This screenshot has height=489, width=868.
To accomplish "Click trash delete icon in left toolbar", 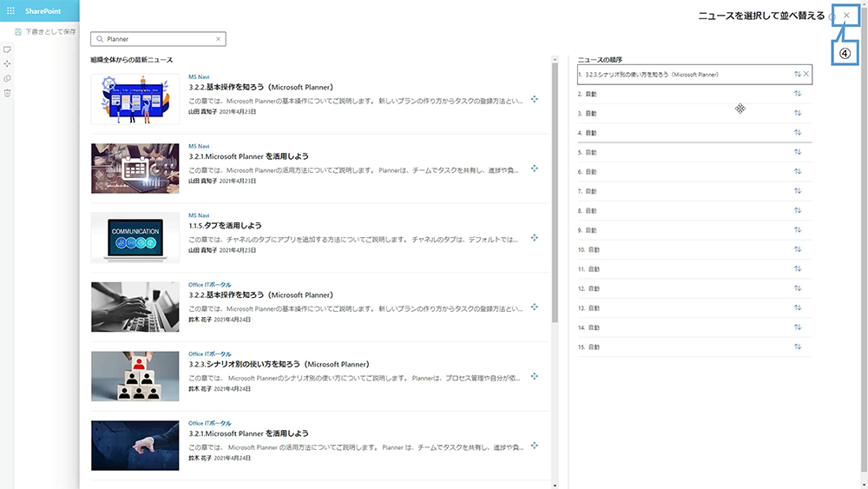I will [7, 92].
